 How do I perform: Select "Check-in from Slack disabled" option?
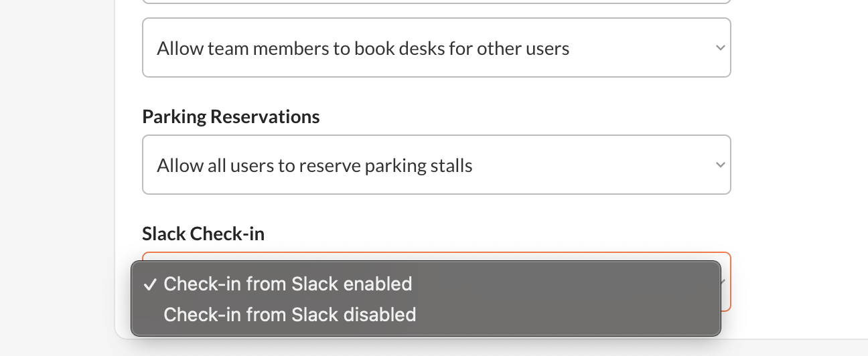pyautogui.click(x=289, y=315)
